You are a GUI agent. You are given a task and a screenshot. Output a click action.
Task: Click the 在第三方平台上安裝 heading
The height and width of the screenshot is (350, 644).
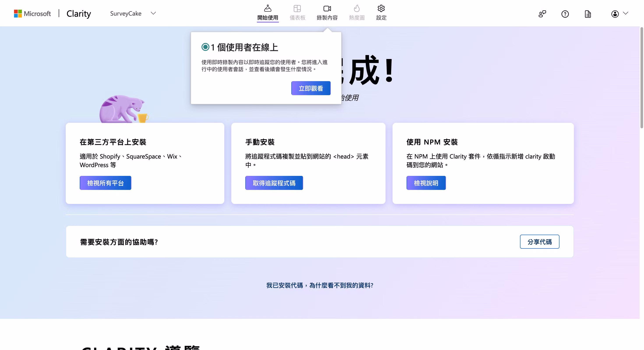(x=113, y=142)
